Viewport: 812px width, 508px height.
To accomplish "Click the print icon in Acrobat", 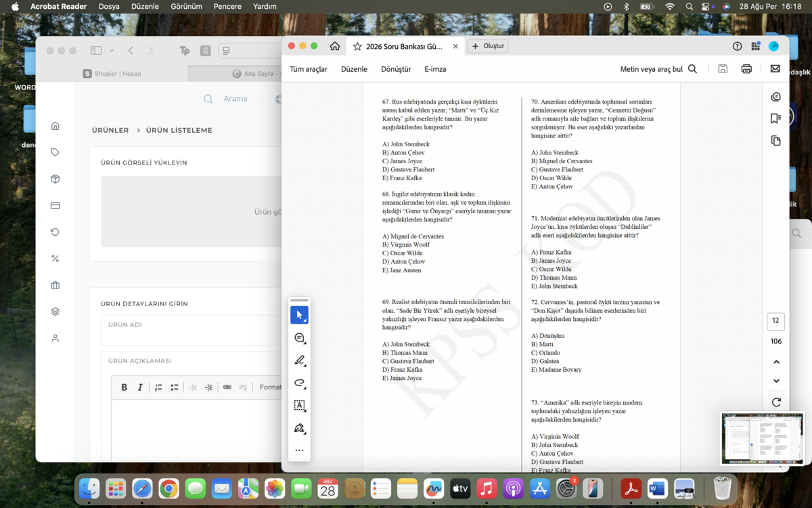I will 746,69.
